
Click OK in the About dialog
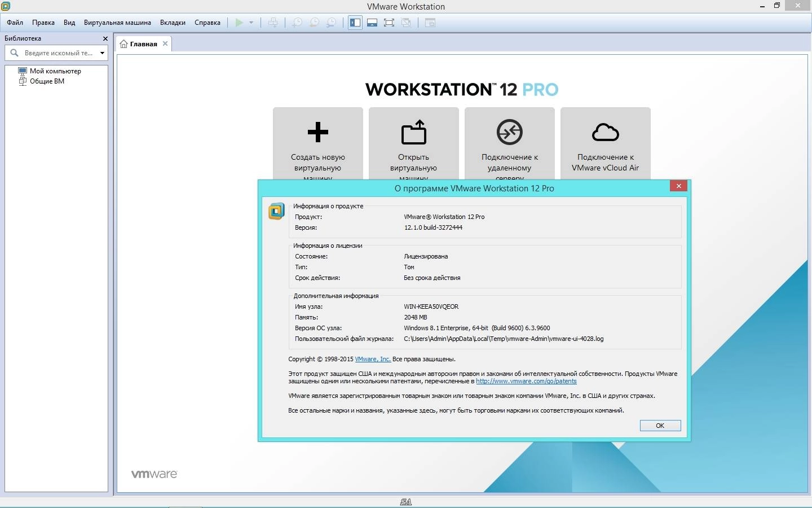click(660, 426)
